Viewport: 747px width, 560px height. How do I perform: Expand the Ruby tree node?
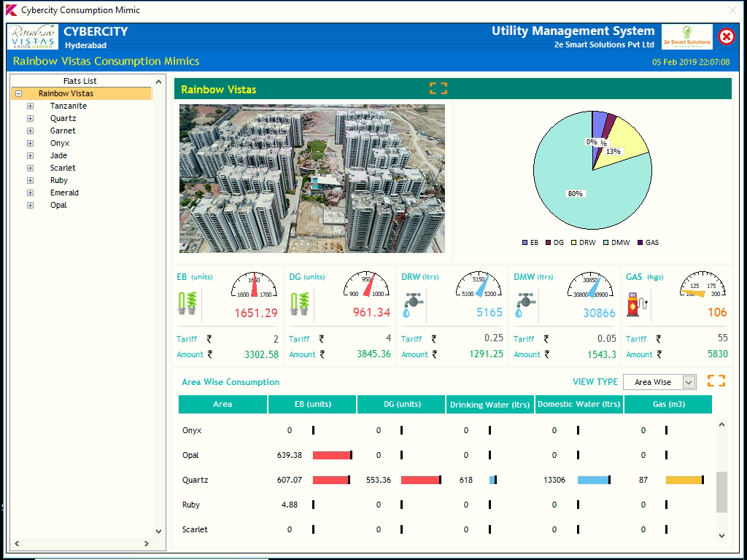click(x=30, y=181)
